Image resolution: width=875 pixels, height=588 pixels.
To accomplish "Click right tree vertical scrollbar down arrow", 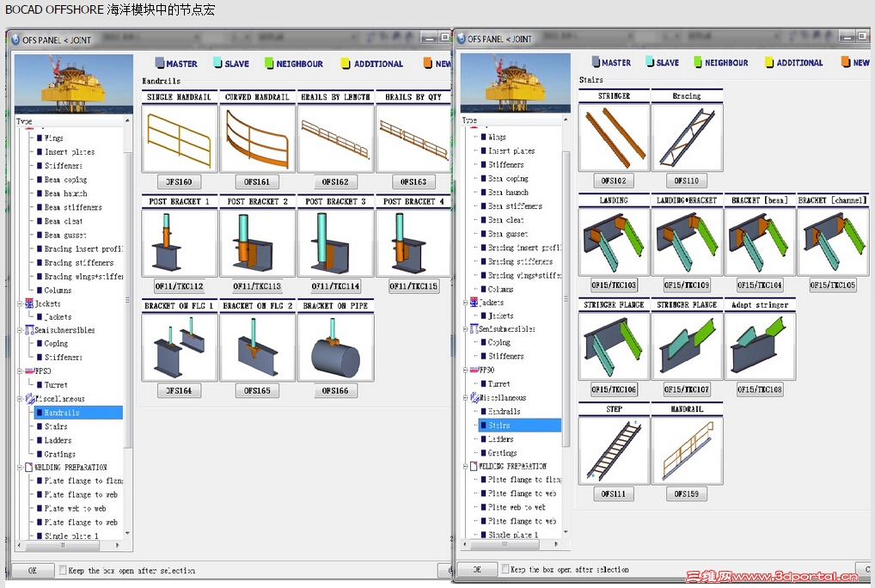I will tap(566, 532).
